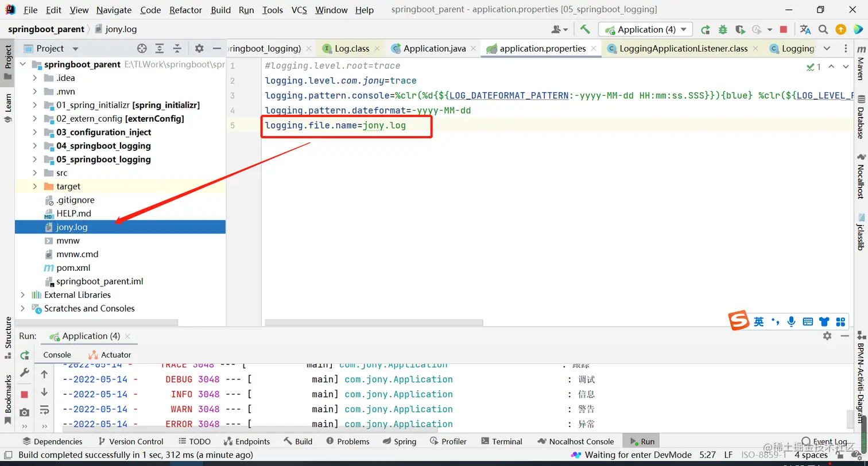Open the Learn tool window
Viewport: 868px width, 466px height.
pyautogui.click(x=8, y=108)
